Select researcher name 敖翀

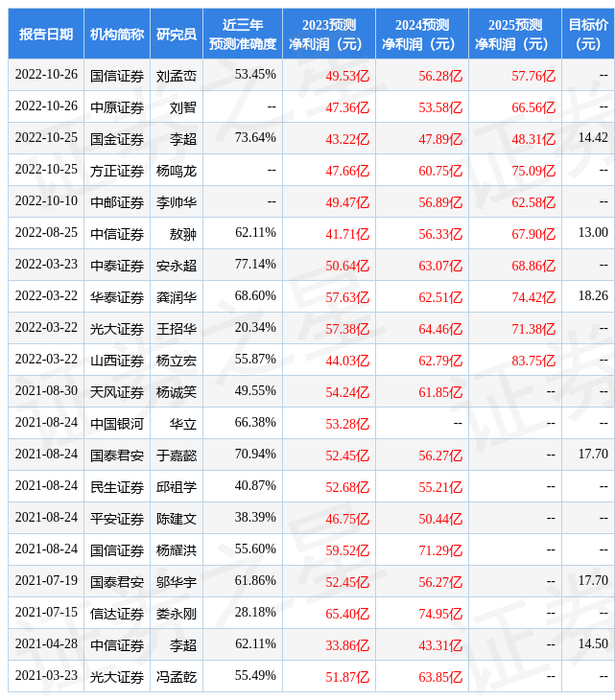point(183,234)
